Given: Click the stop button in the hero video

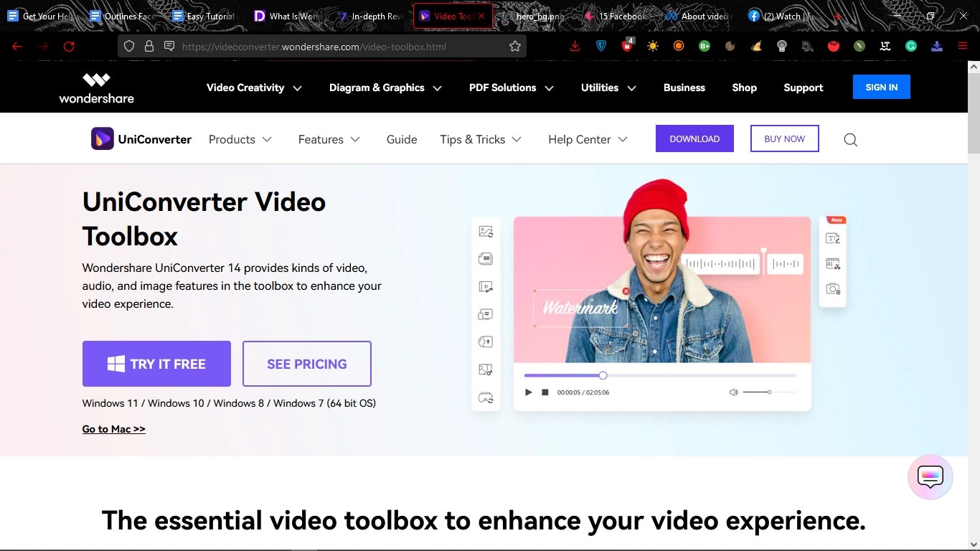Looking at the screenshot, I should [545, 392].
